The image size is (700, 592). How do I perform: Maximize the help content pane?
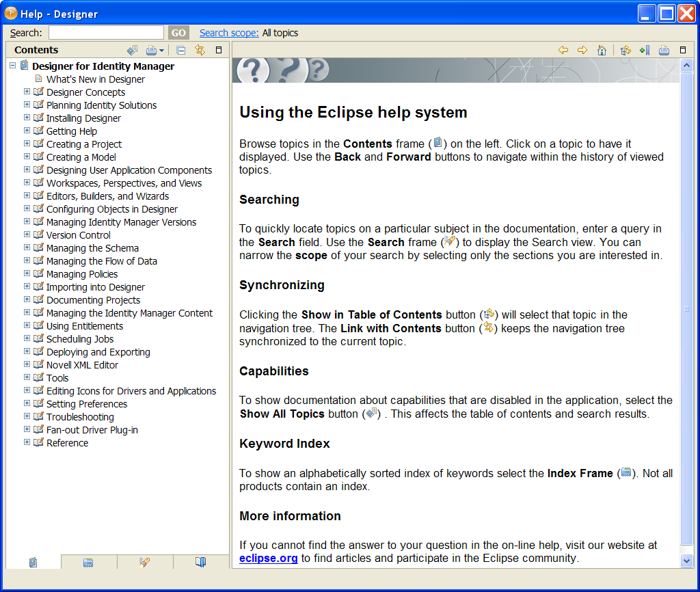coord(683,50)
